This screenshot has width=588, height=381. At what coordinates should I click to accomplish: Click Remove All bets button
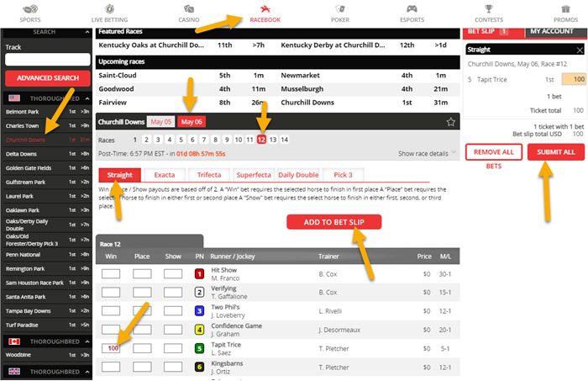(494, 152)
